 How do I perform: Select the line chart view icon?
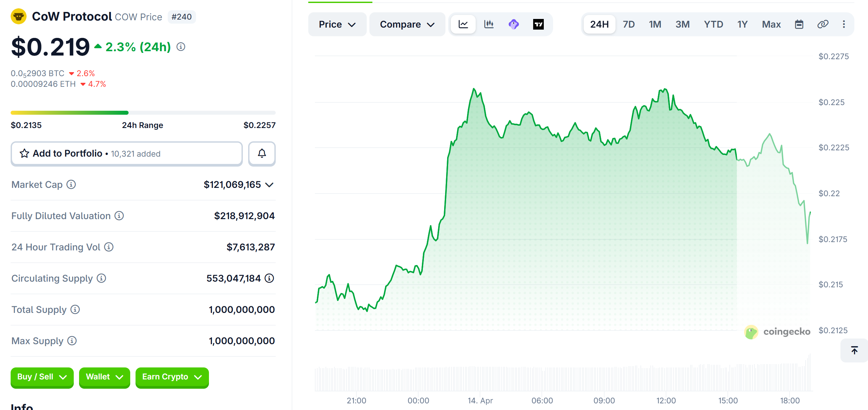(x=463, y=24)
